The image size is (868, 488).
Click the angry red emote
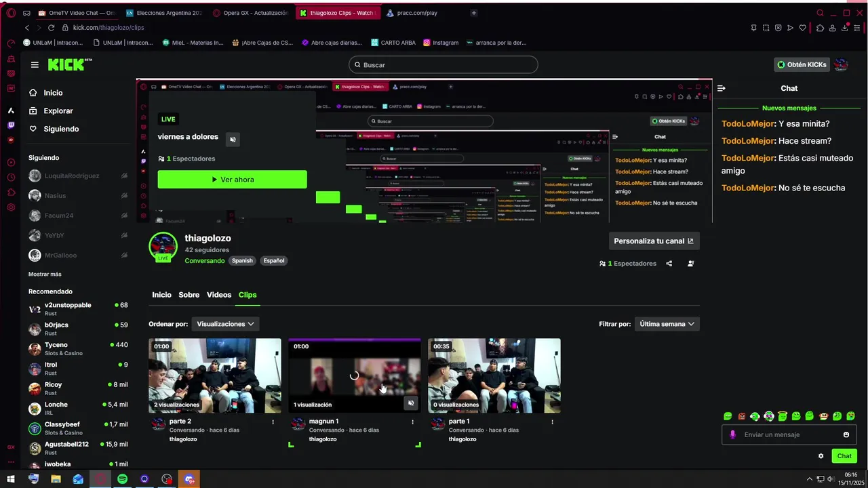742,416
